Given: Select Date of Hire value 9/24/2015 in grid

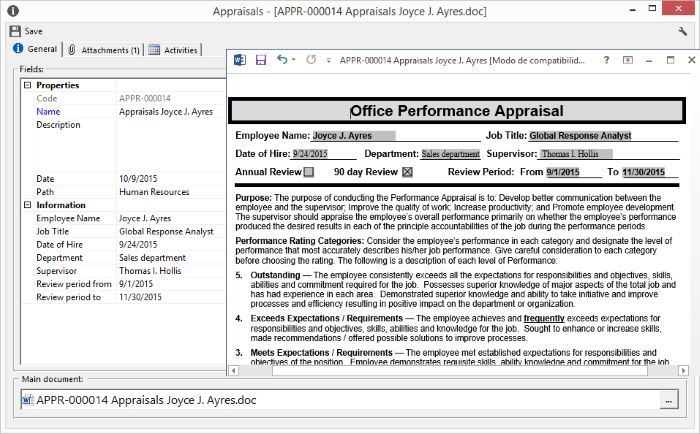Looking at the screenshot, I should click(138, 245).
